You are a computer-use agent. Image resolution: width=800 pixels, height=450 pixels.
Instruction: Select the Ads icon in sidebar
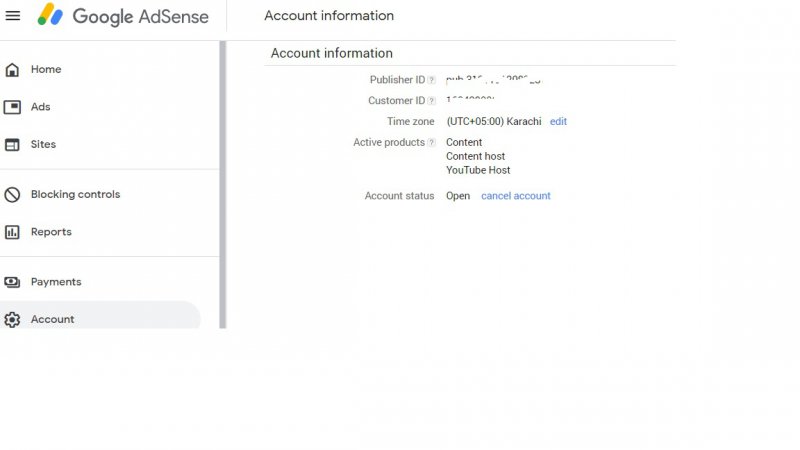click(12, 107)
